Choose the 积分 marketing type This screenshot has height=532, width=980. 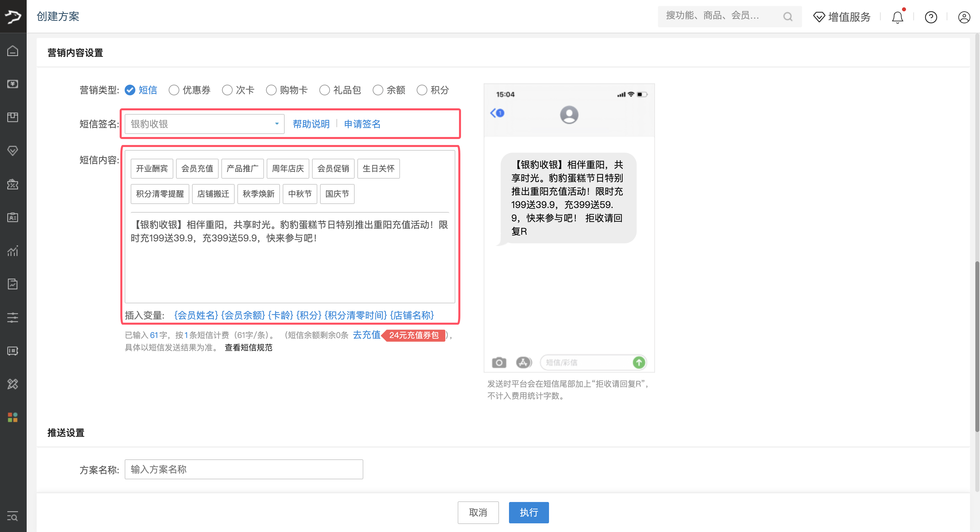tap(422, 90)
